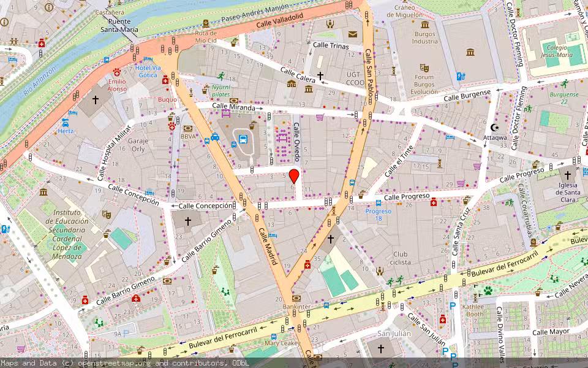
Task: Click the Burgos Industria museum icon
Action: (424, 23)
